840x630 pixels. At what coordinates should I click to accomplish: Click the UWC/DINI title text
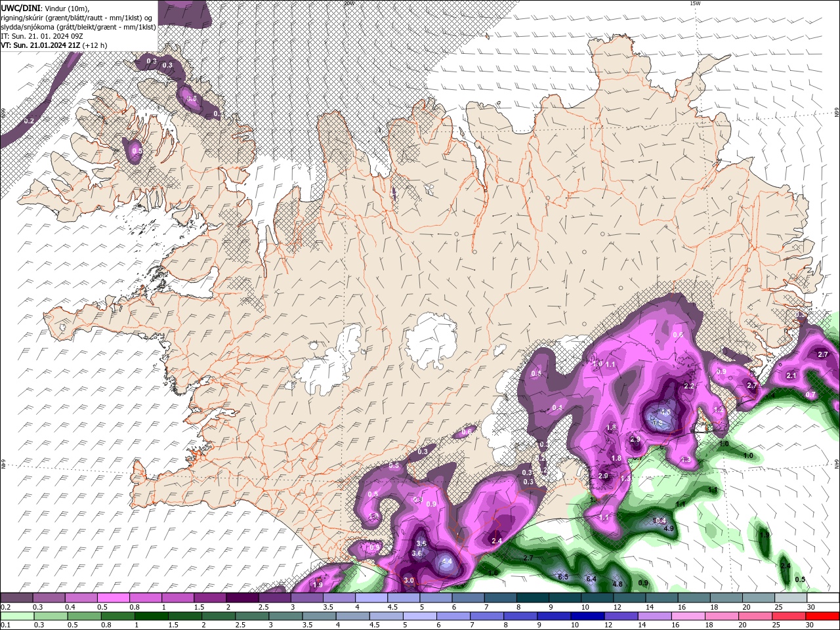coord(20,7)
